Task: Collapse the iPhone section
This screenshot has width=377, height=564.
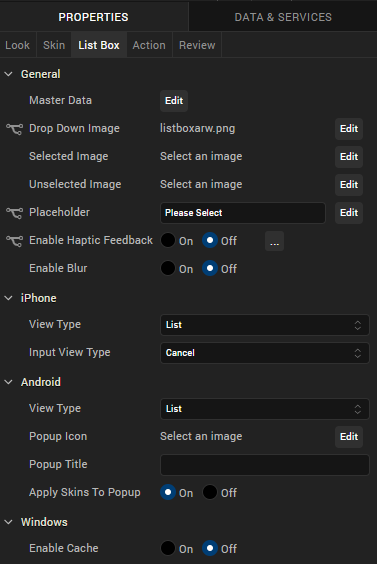Action: [x=8, y=298]
